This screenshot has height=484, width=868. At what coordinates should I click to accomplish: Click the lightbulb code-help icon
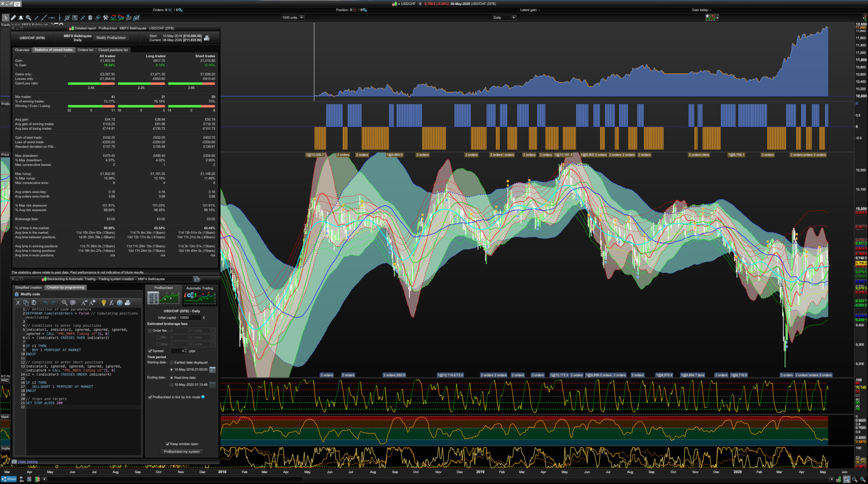click(103, 302)
